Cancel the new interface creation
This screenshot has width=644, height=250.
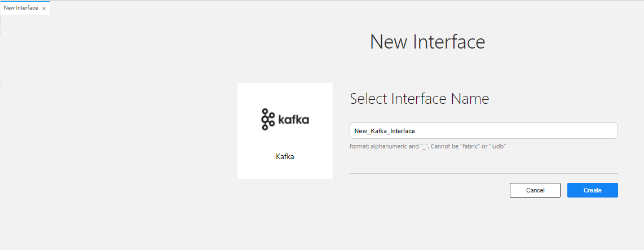click(x=535, y=190)
